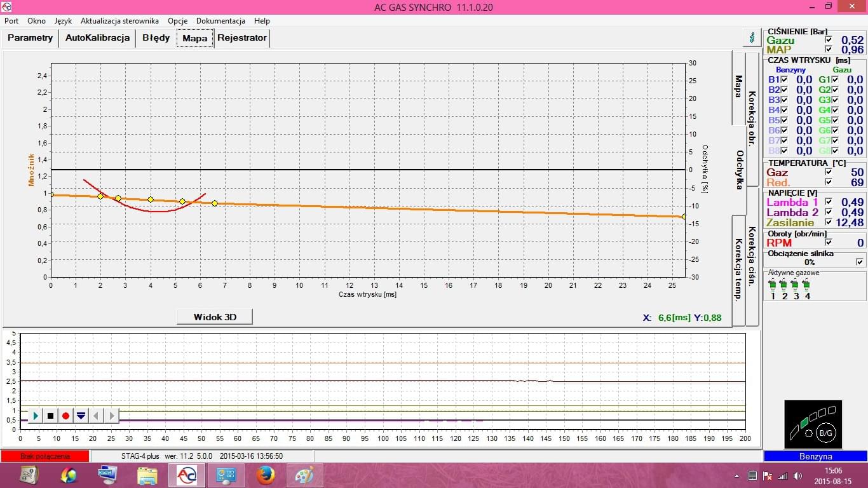
Task: Click active gas injector icon 1
Action: [x=773, y=285]
